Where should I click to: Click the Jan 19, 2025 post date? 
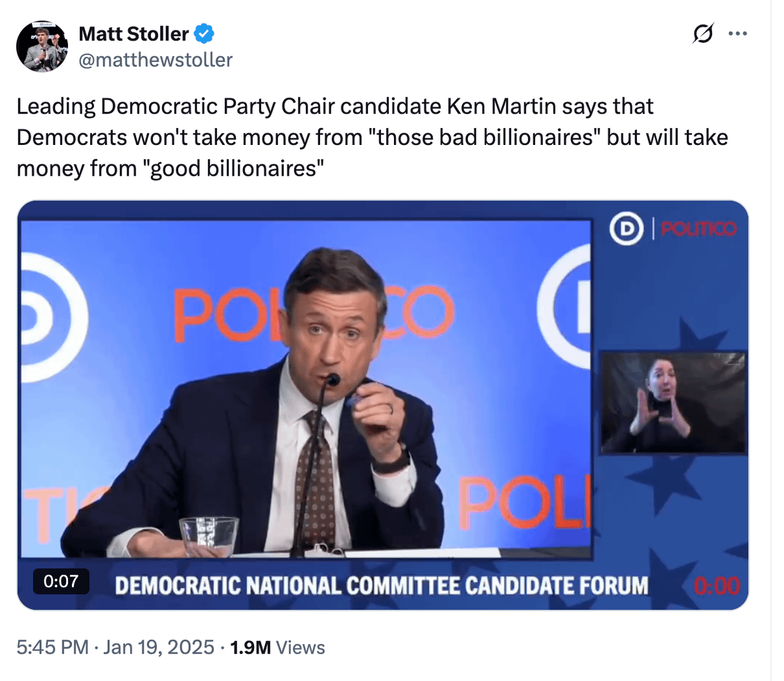159,647
